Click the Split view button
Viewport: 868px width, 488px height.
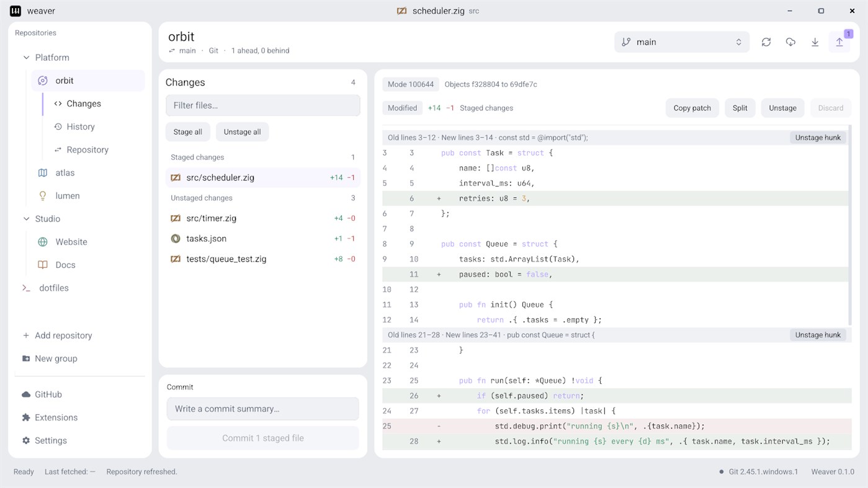click(x=740, y=108)
